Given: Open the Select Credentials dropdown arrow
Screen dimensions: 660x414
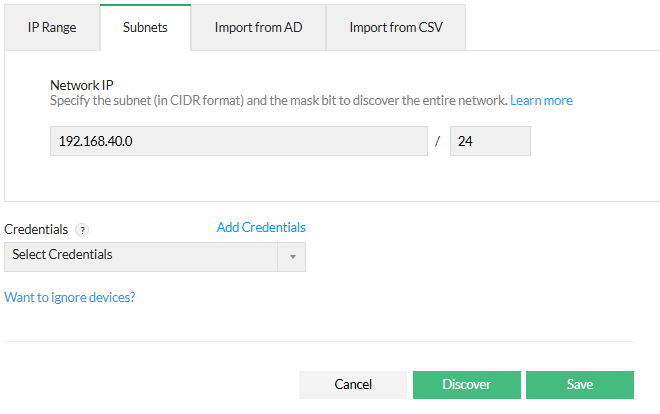Looking at the screenshot, I should pyautogui.click(x=293, y=257).
